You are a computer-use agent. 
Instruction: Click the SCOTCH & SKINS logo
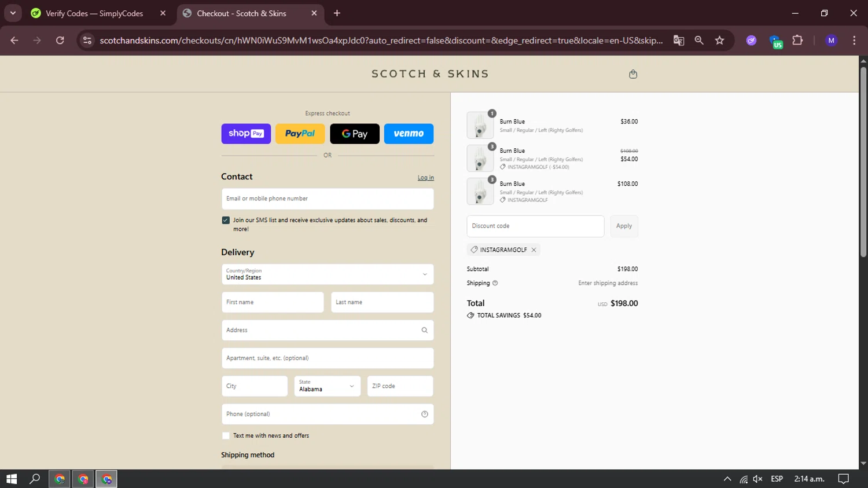431,74
